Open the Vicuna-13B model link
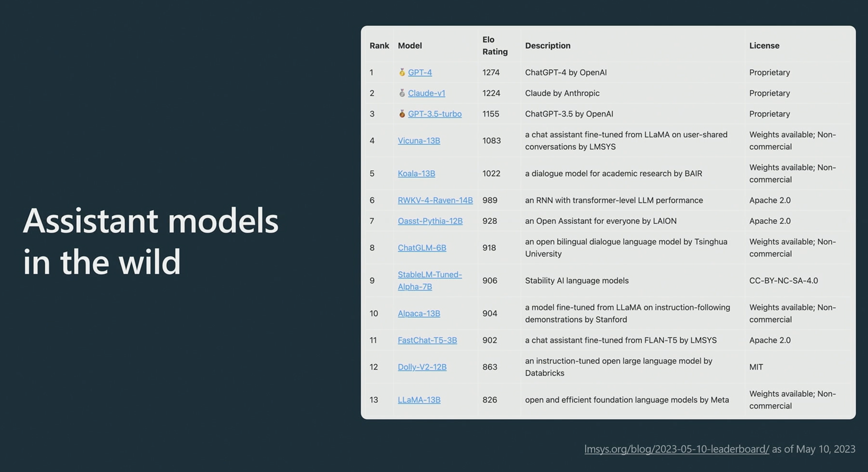 (x=419, y=141)
